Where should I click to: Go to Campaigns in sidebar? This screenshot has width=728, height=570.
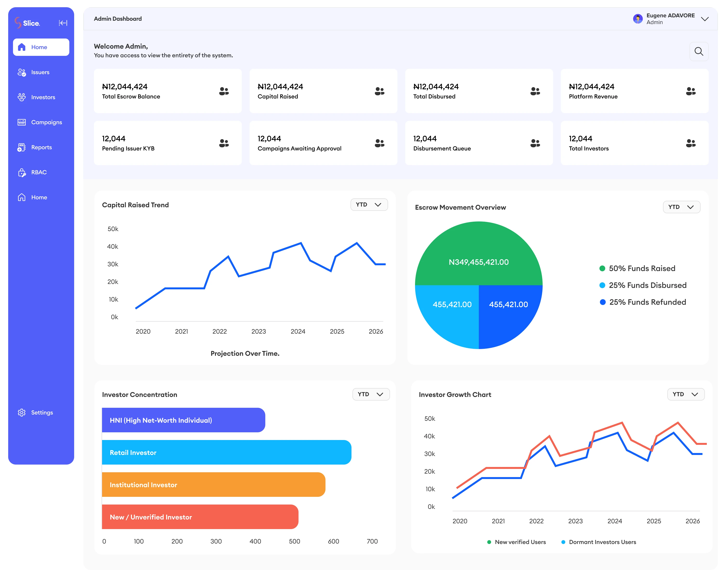coord(46,122)
